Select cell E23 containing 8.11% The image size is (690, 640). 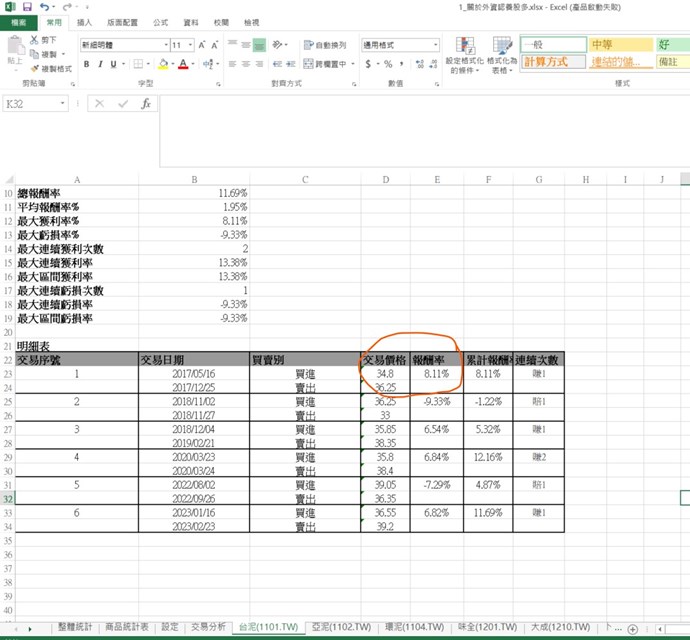point(435,373)
